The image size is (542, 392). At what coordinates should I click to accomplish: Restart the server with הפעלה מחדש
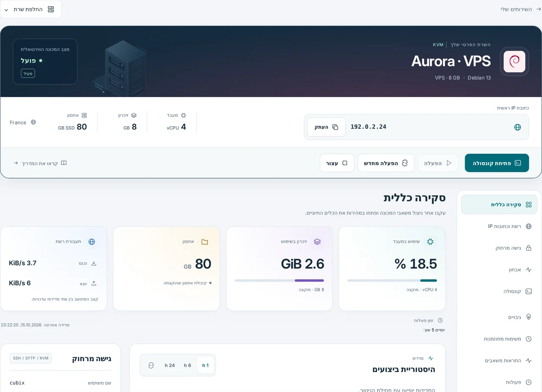tap(386, 163)
